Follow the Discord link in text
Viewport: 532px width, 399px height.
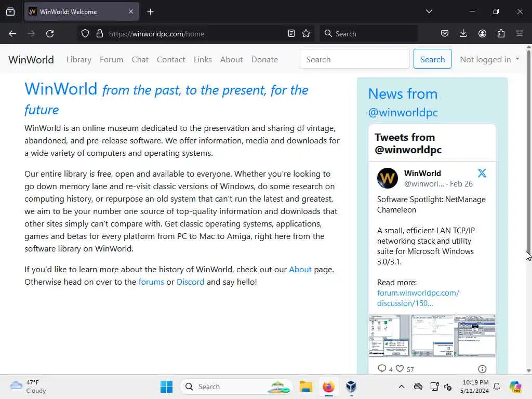(x=190, y=282)
